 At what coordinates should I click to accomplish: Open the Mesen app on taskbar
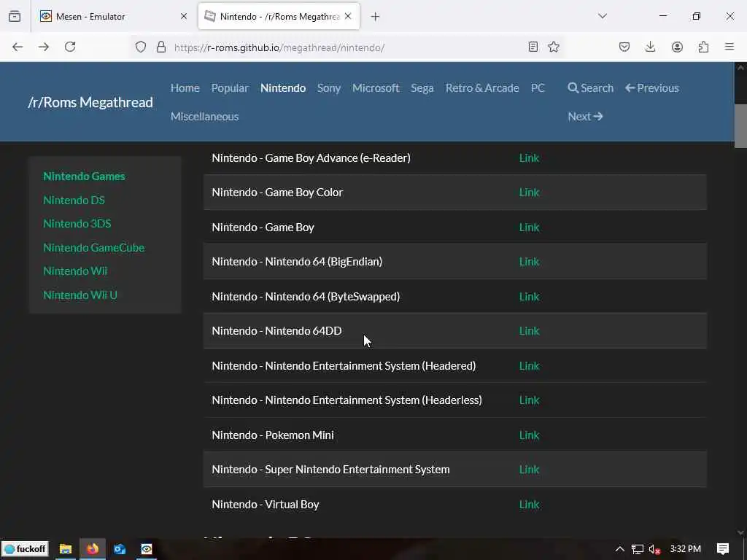point(146,549)
